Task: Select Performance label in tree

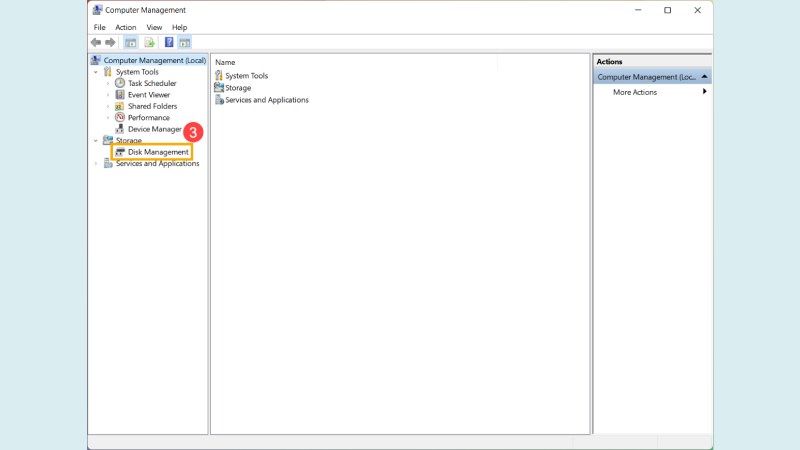Action: point(148,118)
